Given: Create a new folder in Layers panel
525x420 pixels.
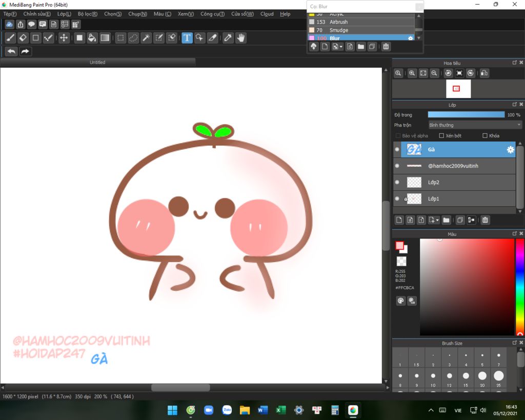Looking at the screenshot, I should [x=447, y=220].
